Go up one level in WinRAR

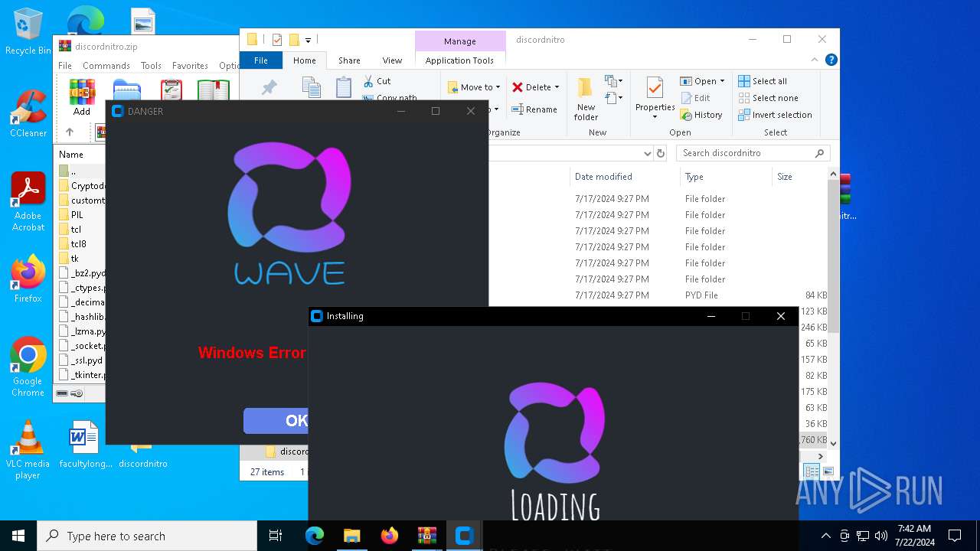70,132
